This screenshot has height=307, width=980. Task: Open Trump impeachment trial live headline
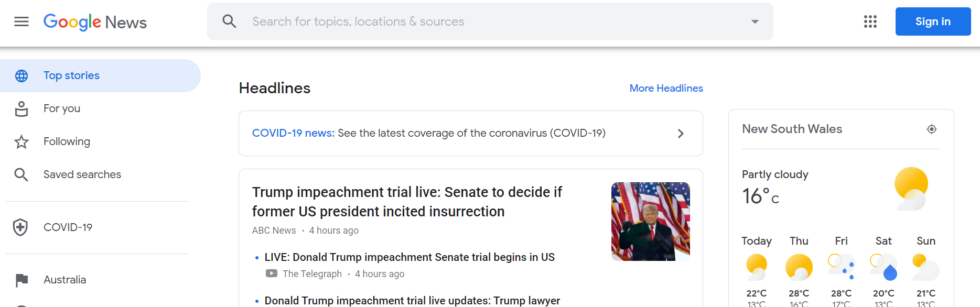[407, 202]
